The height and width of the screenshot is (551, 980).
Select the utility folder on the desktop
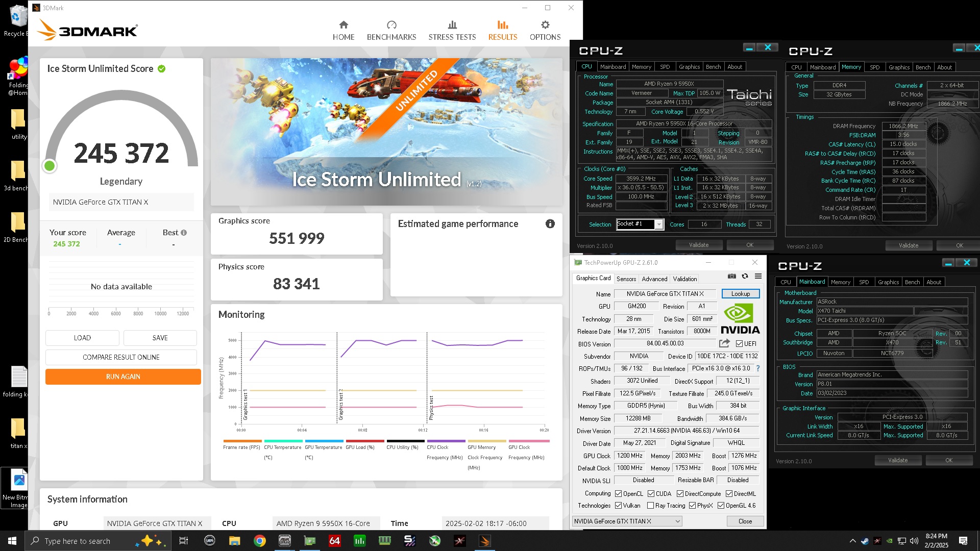pos(18,124)
